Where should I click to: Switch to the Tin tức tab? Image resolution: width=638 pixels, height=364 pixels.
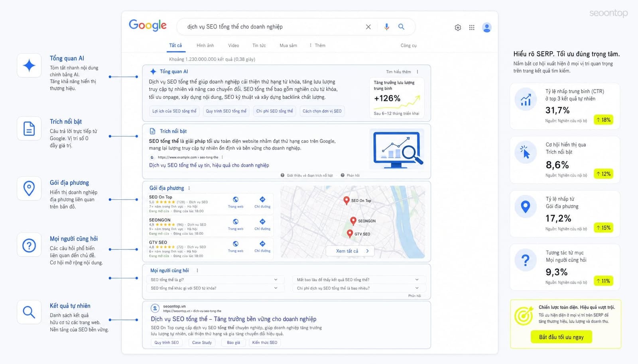click(x=259, y=45)
